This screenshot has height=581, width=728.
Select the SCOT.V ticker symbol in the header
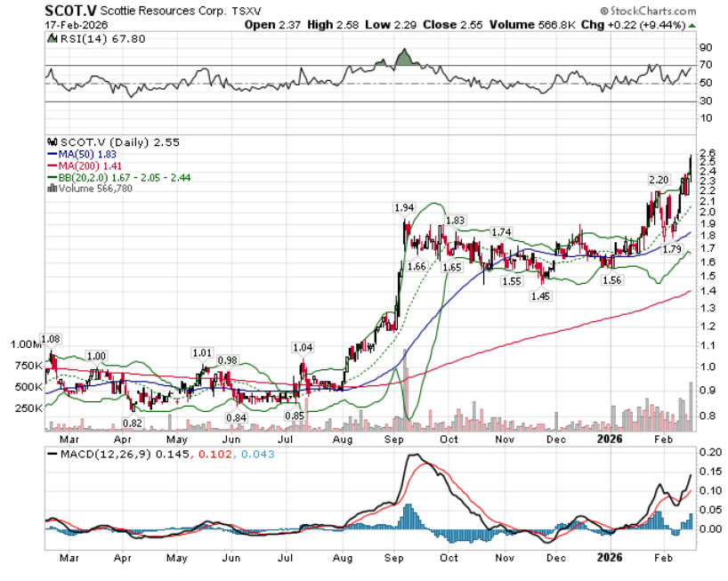coord(70,10)
